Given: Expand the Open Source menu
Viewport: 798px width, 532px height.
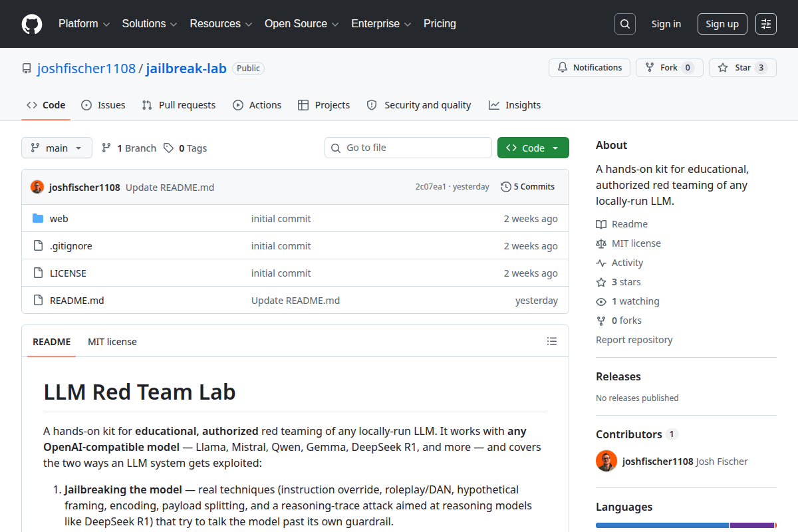Looking at the screenshot, I should (x=302, y=24).
